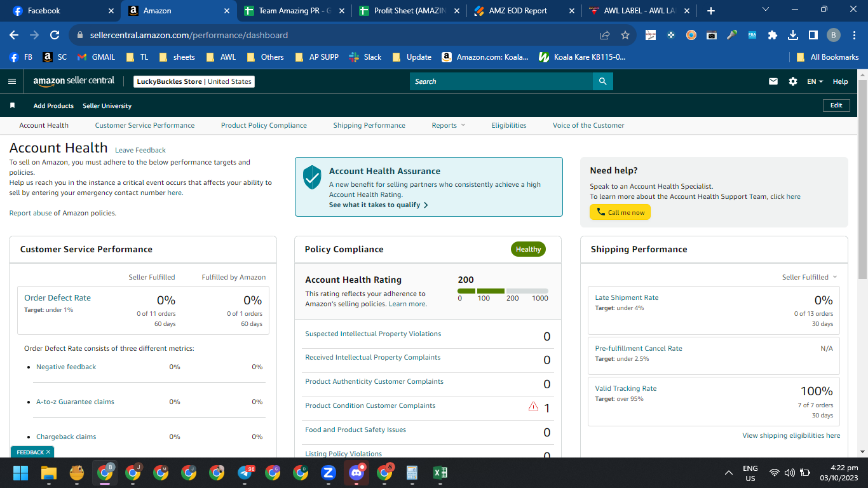The width and height of the screenshot is (868, 488).
Task: Open Voice of the Customer tab
Action: click(588, 125)
